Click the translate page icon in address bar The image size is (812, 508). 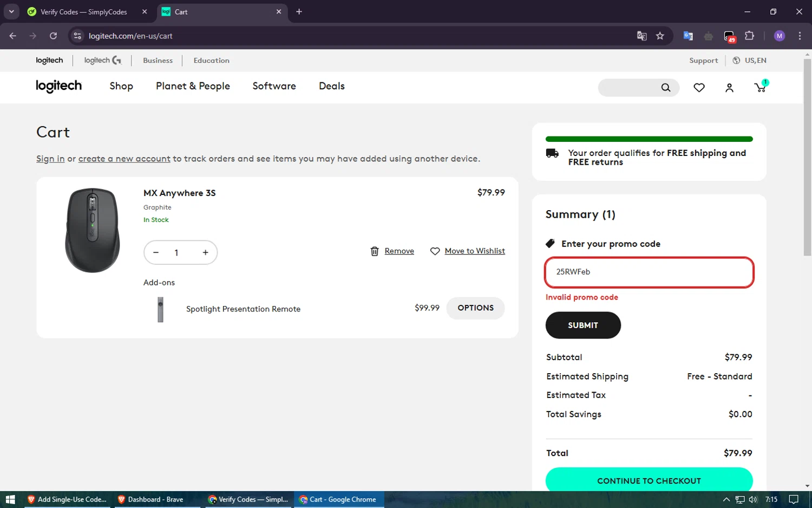(x=641, y=36)
